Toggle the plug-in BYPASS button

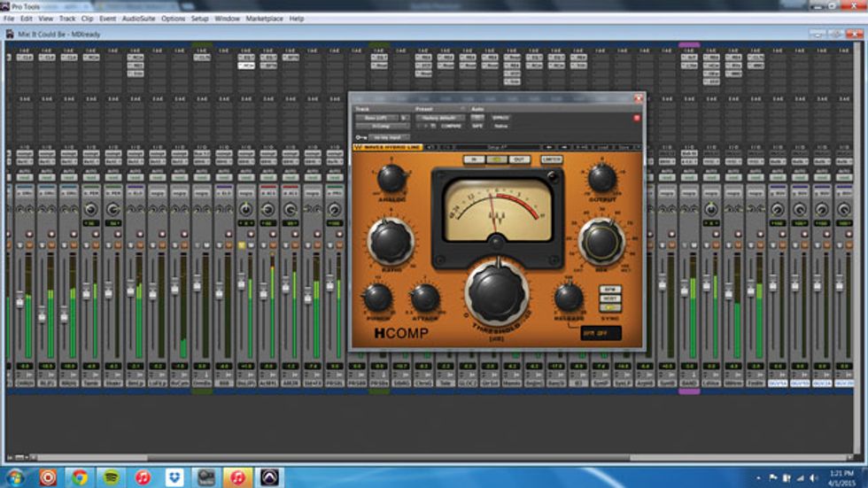(500, 118)
